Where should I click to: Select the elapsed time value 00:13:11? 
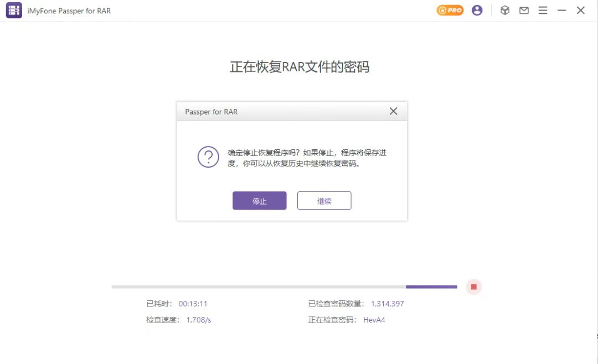(x=193, y=303)
